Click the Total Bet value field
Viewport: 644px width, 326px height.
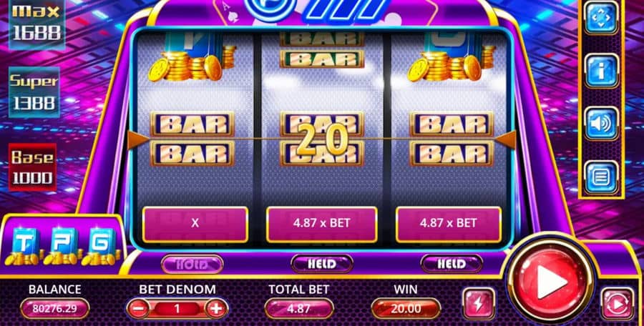(x=299, y=308)
